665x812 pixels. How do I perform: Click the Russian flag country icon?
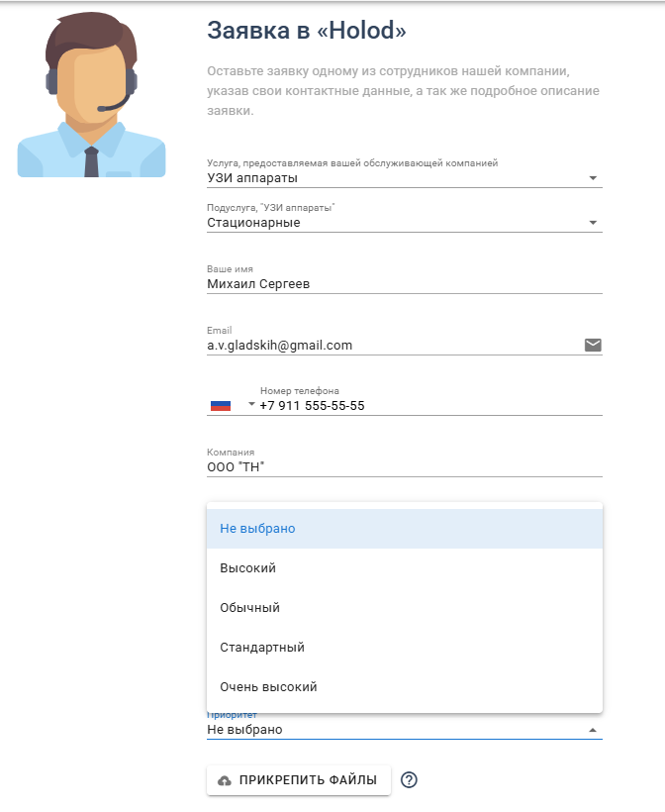point(221,405)
